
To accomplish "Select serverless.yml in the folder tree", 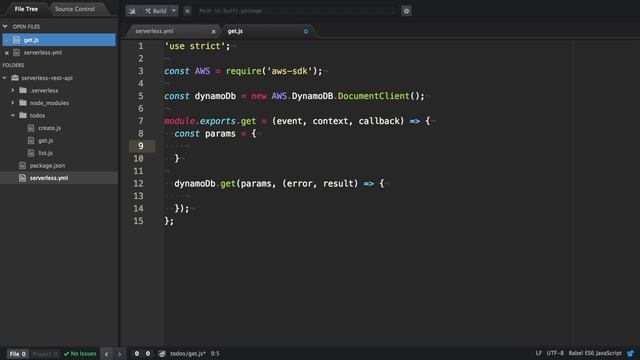I will click(49, 178).
